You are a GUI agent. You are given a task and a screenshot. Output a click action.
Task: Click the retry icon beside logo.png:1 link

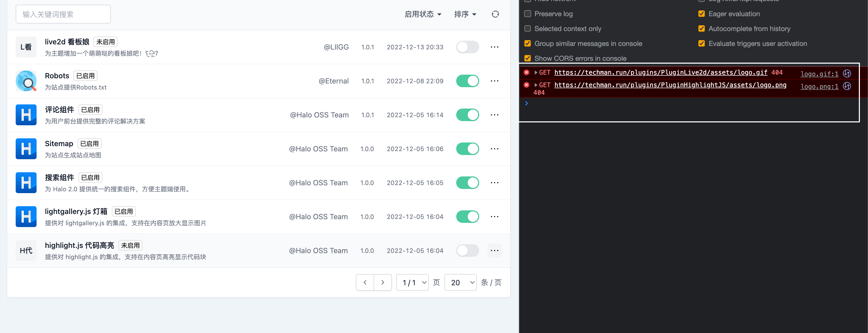[x=847, y=86]
